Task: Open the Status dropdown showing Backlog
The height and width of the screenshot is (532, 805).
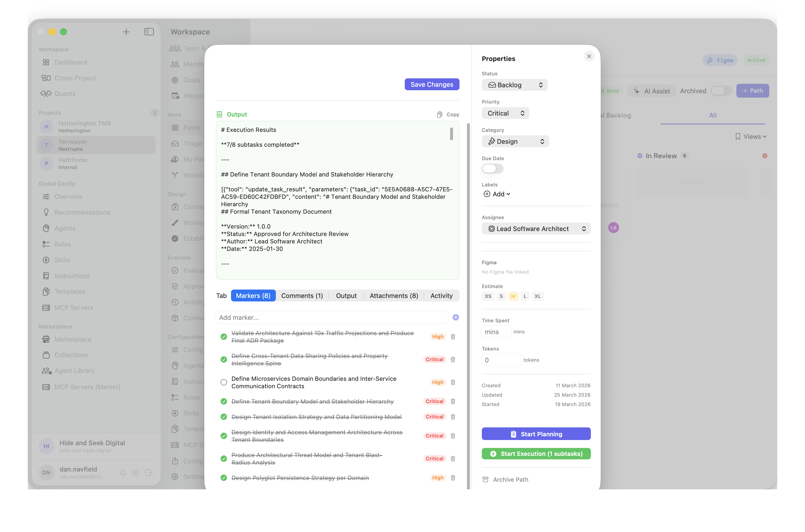Action: click(x=514, y=85)
